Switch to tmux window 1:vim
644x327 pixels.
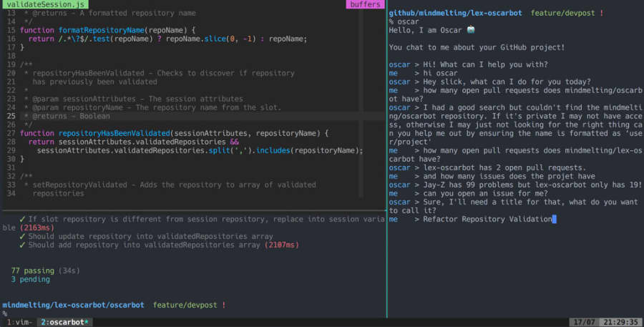[x=19, y=322]
